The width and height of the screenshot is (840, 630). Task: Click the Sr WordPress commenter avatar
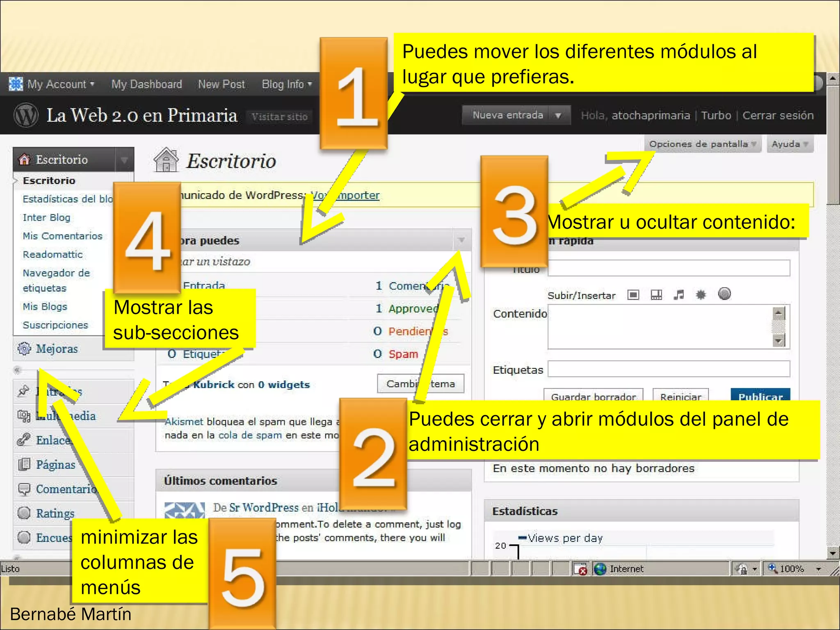click(x=185, y=511)
